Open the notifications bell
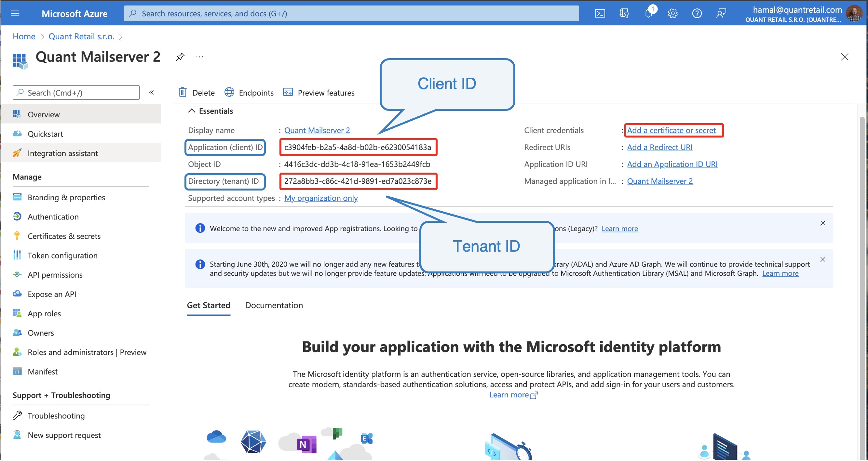 coord(649,13)
